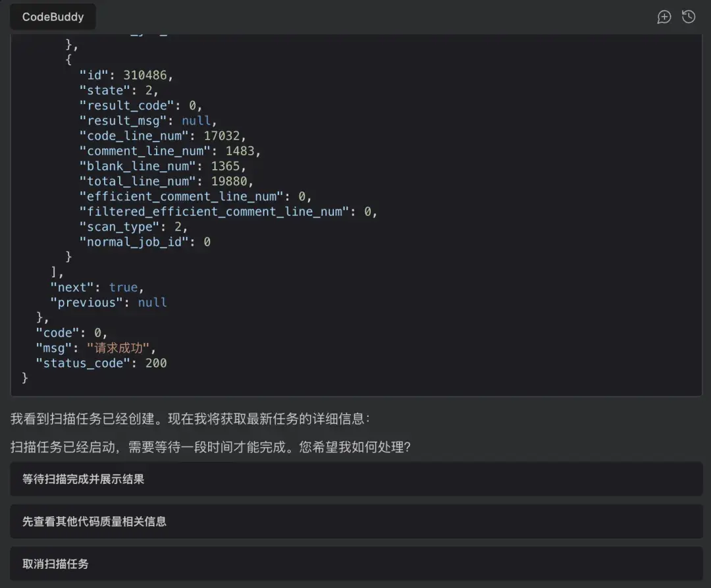The width and height of the screenshot is (711, 588).
Task: Start a new chat using the speech bubble plus icon
Action: pyautogui.click(x=664, y=16)
